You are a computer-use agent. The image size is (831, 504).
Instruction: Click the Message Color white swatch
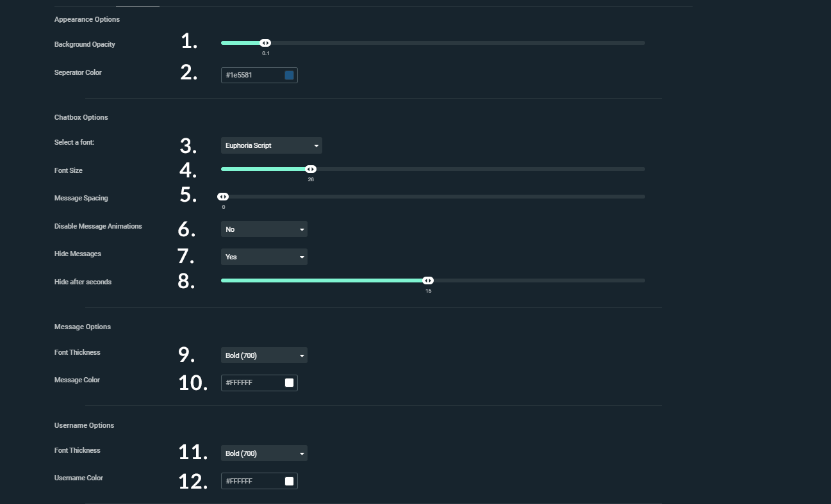click(x=289, y=383)
